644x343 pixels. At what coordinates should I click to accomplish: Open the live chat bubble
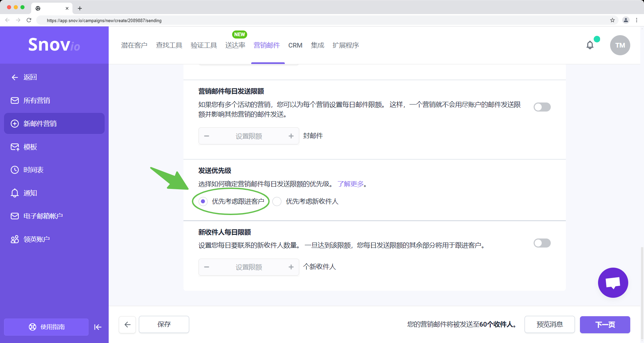[613, 283]
